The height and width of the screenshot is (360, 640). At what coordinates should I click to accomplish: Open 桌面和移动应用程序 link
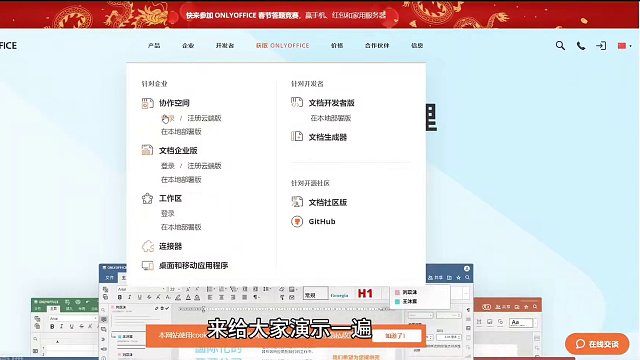click(193, 265)
